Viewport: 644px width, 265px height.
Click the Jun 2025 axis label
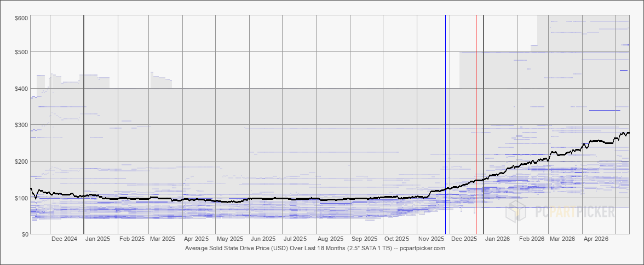pos(263,239)
